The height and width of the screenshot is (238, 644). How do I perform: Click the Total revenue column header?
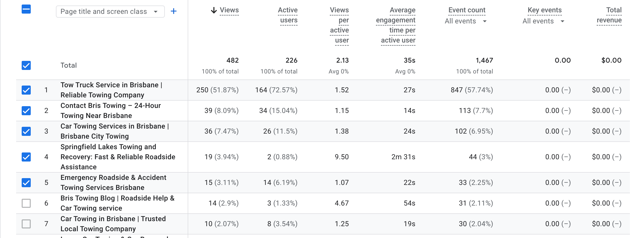(x=609, y=15)
